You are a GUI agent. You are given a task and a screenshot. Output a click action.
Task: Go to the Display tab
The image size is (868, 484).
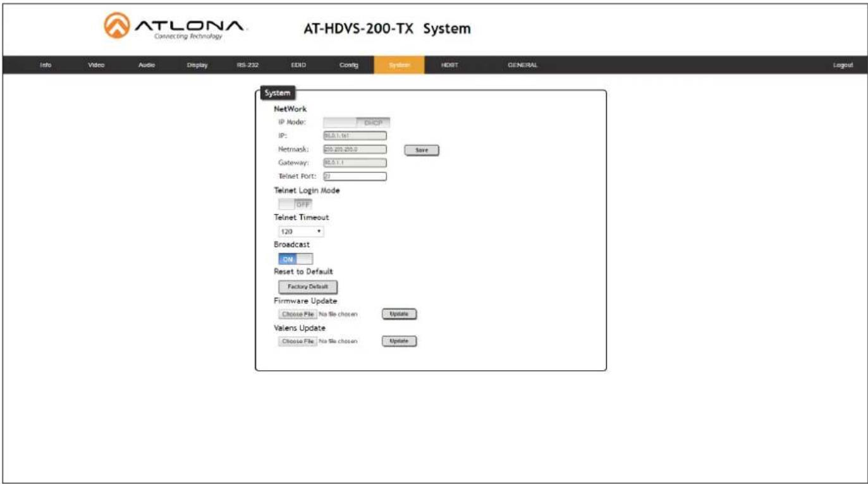[197, 65]
